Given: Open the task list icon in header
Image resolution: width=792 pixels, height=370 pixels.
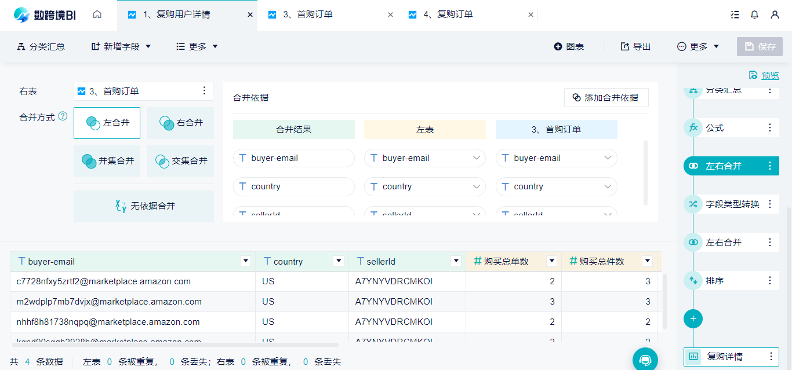Looking at the screenshot, I should [x=735, y=15].
